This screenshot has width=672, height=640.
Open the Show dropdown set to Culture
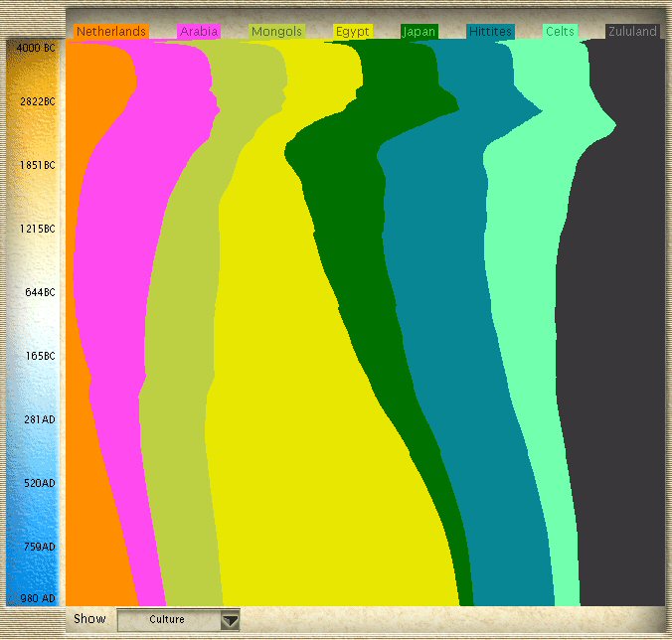[x=168, y=620]
